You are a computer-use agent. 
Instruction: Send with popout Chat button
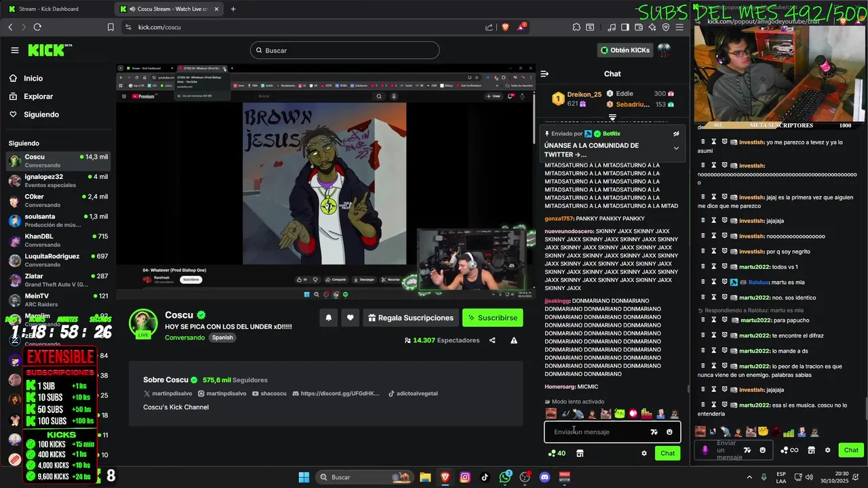851,450
